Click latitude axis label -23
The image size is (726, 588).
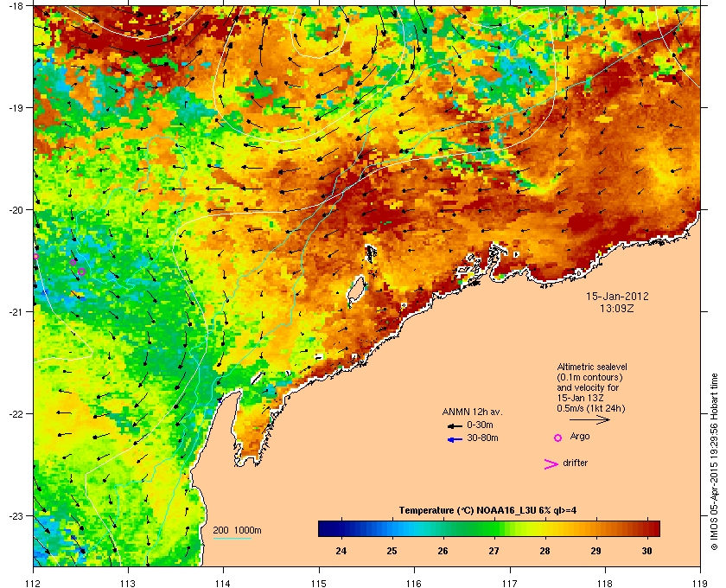point(16,515)
